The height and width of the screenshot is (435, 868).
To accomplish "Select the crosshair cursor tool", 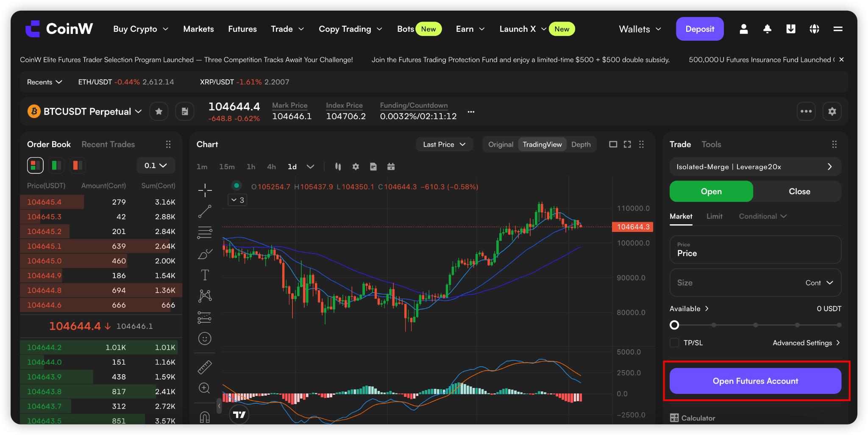I will pos(205,190).
